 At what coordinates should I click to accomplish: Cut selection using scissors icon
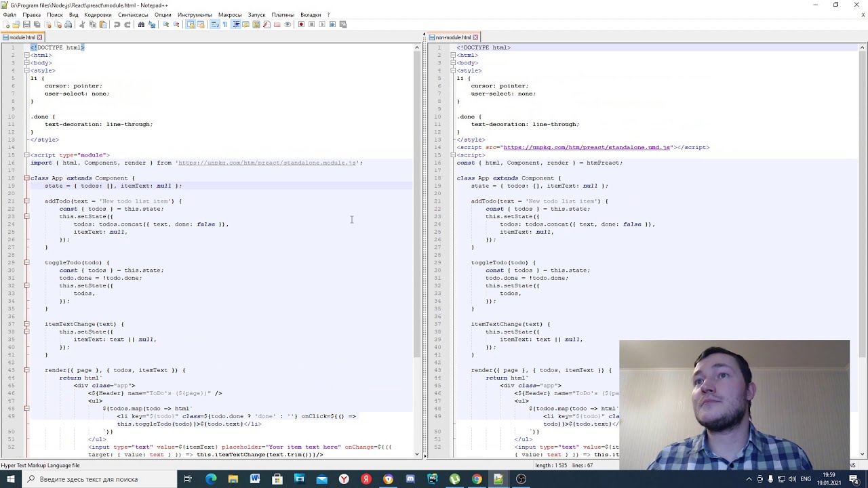[81, 24]
